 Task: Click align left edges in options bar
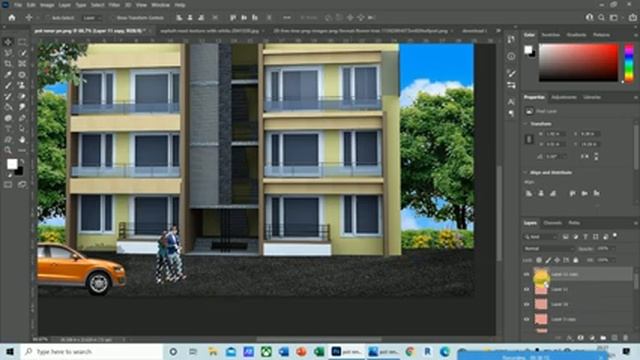point(179,18)
